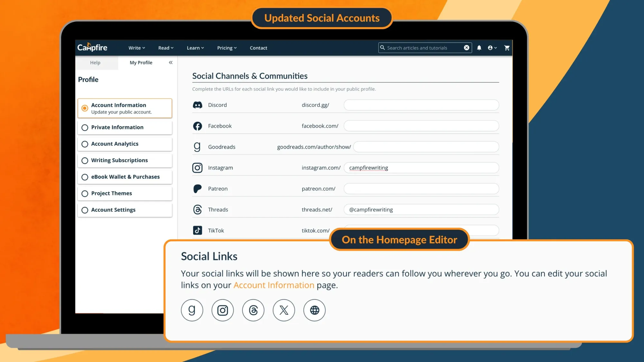The height and width of the screenshot is (362, 644).
Task: Click the 'goodreads.com/author/show/' prefix text
Action: pos(314,147)
